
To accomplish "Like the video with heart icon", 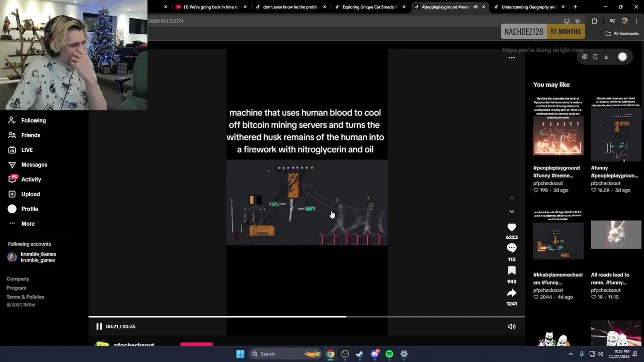I will tap(512, 227).
